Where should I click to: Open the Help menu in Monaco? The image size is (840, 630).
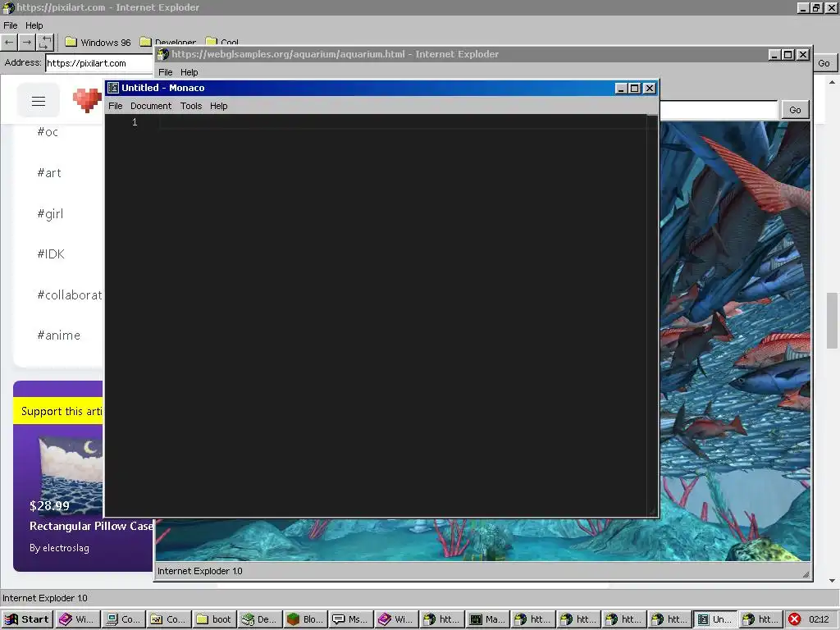click(218, 106)
